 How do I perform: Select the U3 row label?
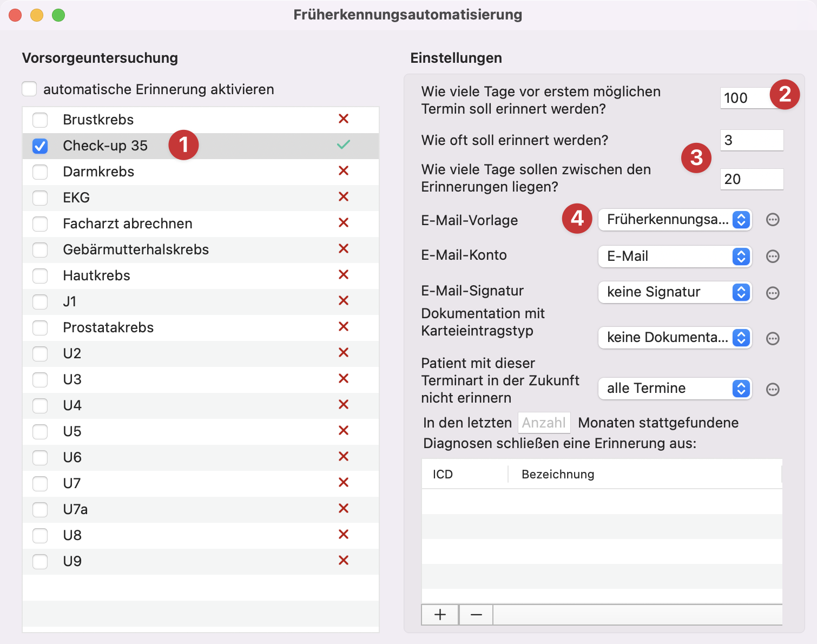coord(72,379)
